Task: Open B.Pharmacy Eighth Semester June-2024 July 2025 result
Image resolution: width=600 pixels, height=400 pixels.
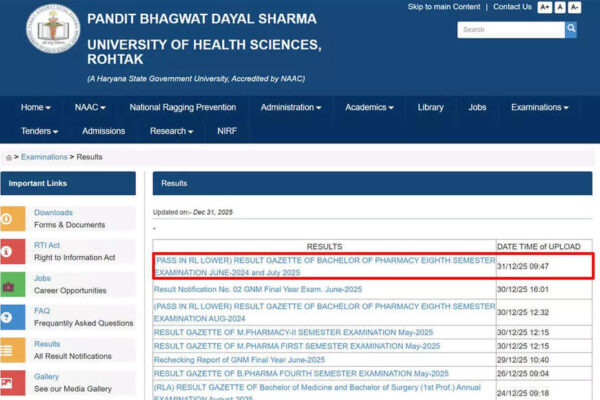Action: (x=324, y=266)
